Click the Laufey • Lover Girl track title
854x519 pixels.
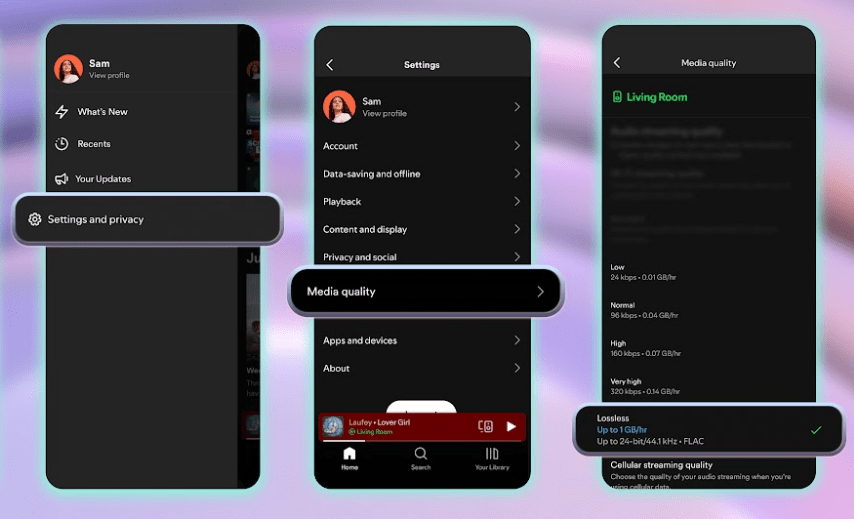point(380,422)
